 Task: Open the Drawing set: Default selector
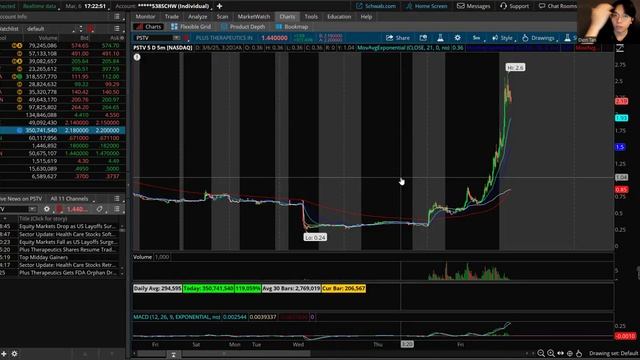[613, 353]
